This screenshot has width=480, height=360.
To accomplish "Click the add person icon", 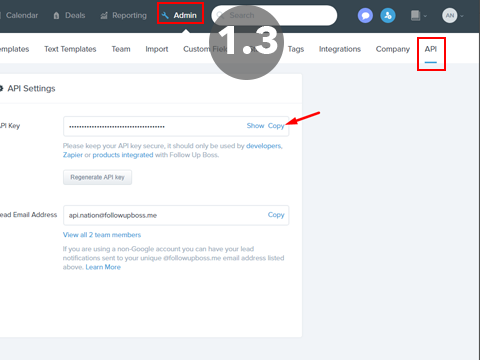I will click(x=388, y=15).
